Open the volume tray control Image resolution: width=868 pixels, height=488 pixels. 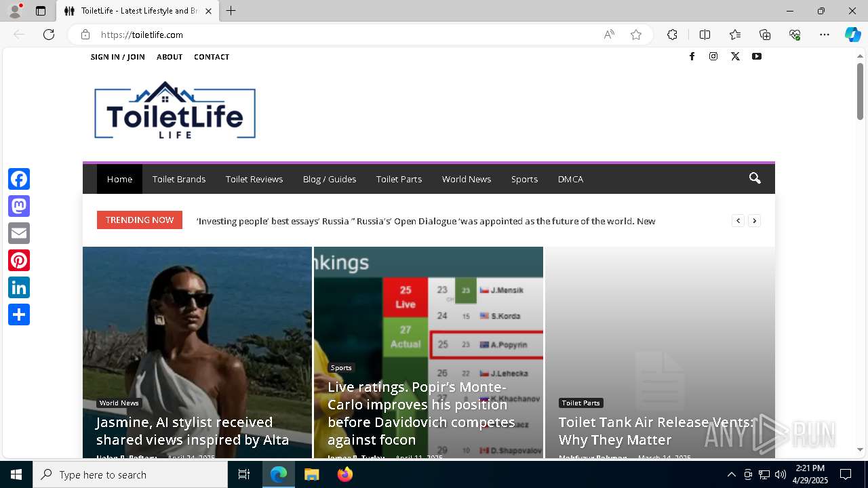781,474
